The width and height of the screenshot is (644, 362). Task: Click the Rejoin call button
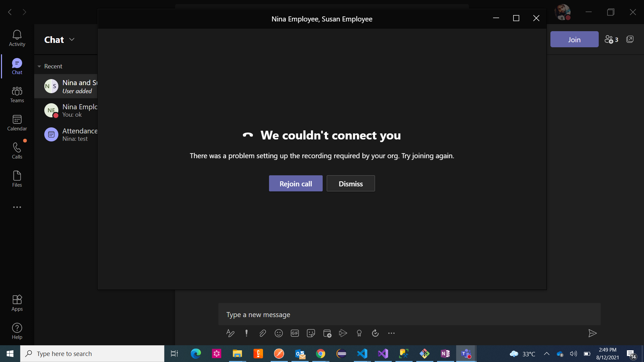point(296,183)
